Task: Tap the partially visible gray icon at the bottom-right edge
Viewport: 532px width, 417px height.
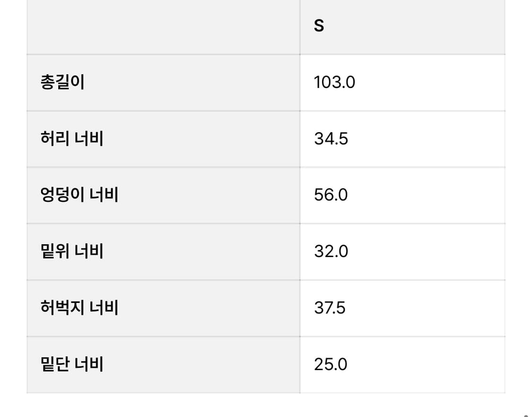Action: click(526, 415)
